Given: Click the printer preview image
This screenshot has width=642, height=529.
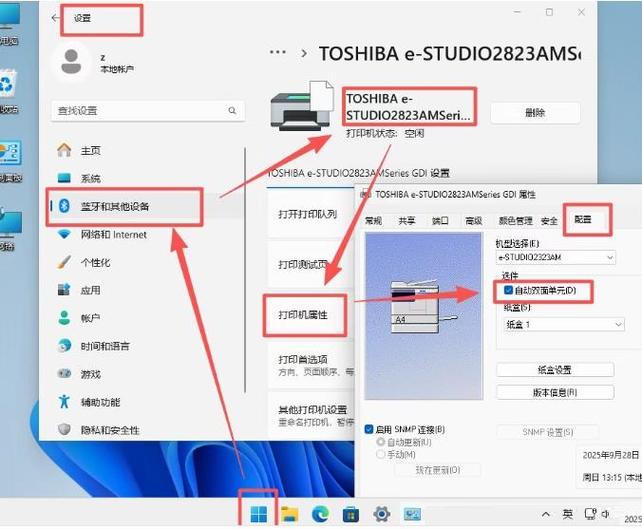Looking at the screenshot, I should tap(423, 316).
